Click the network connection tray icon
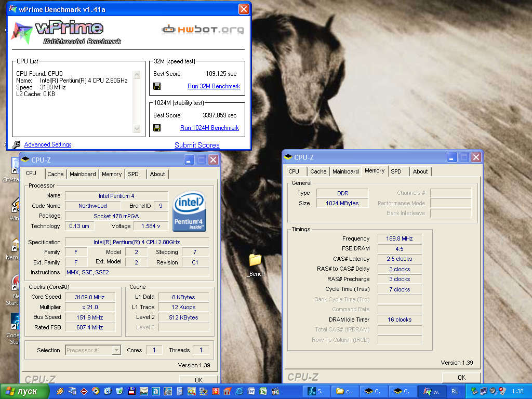 (x=483, y=391)
